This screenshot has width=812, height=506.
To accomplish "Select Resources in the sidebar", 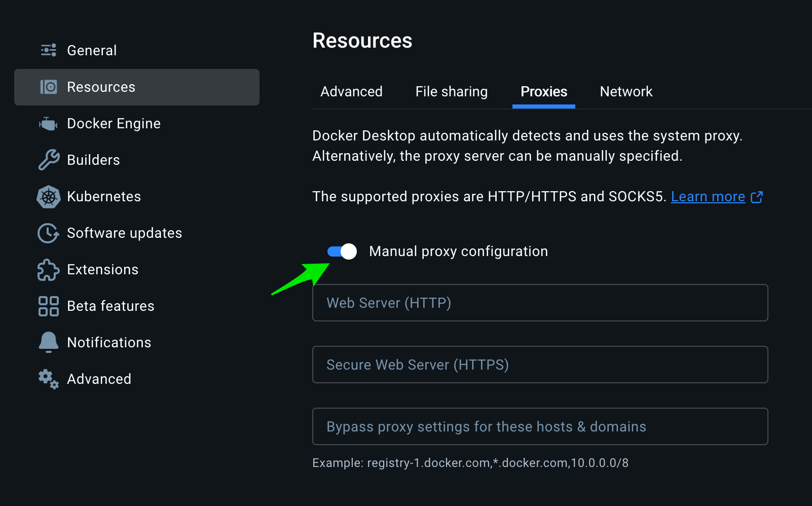I will point(137,87).
